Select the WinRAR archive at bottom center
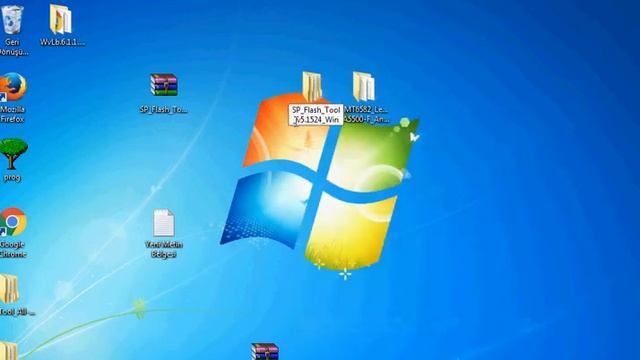640x360 pixels. pos(265,351)
